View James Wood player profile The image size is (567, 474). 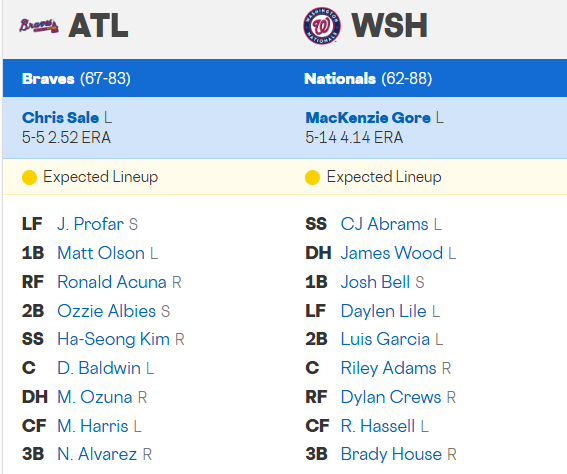(392, 253)
